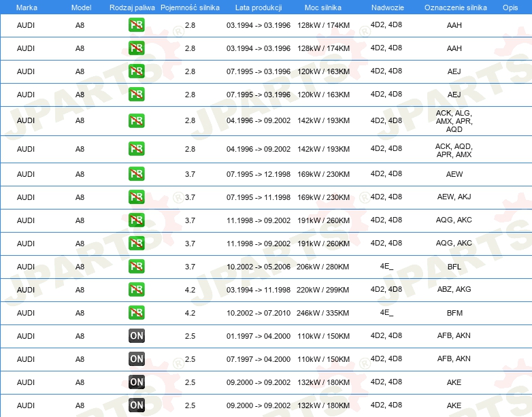Image resolution: width=532 pixels, height=417 pixels.
Task: Click production dates 10.2002 -> 07.2010
Action: click(x=259, y=313)
